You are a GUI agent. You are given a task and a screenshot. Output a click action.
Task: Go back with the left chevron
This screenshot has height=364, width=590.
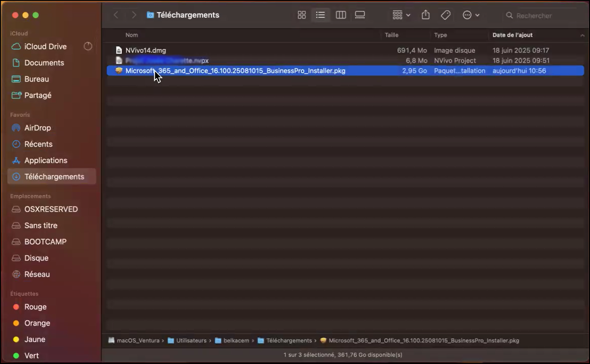pos(116,15)
